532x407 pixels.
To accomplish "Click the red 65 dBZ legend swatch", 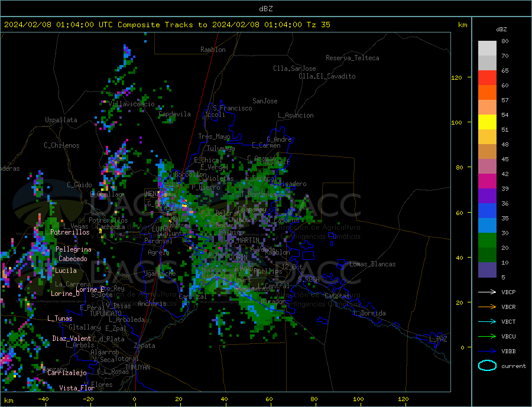I will [x=487, y=77].
